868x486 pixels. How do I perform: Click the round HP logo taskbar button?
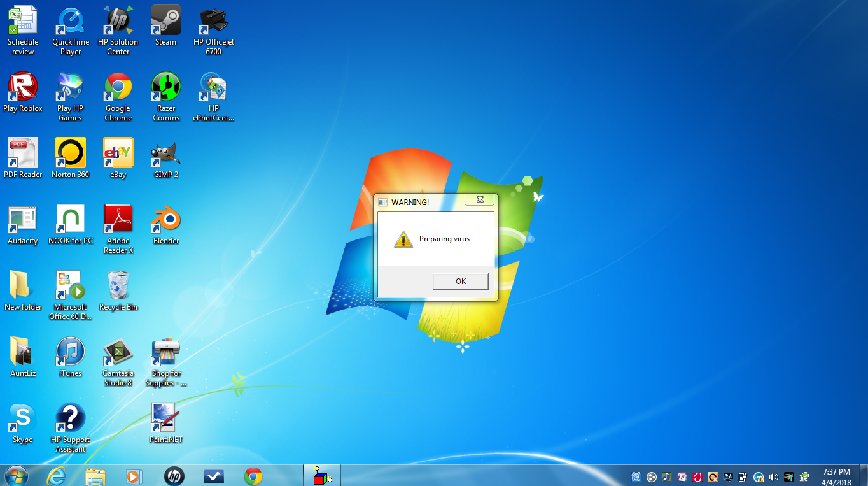point(174,476)
